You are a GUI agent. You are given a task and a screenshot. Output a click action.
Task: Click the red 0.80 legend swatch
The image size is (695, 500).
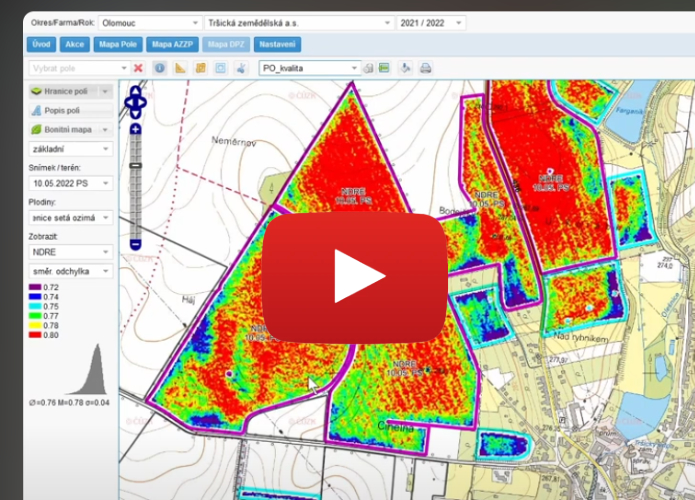pos(35,335)
